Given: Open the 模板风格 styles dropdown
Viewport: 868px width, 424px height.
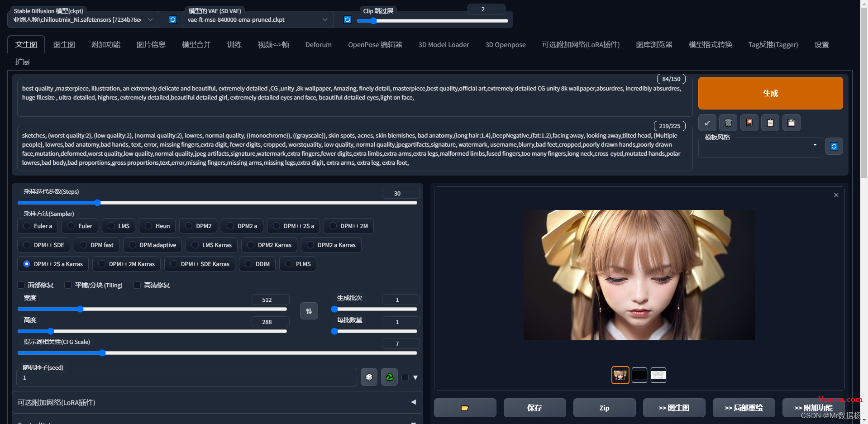Looking at the screenshot, I should [761, 147].
